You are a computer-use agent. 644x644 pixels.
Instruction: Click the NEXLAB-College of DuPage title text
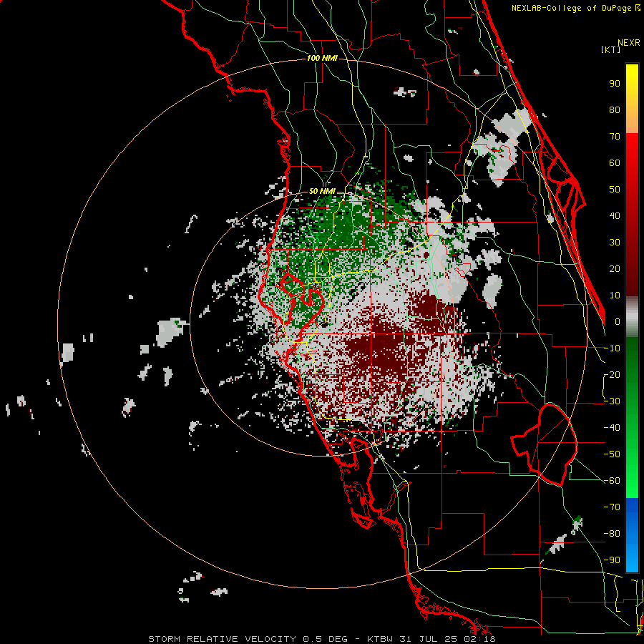tap(572, 8)
